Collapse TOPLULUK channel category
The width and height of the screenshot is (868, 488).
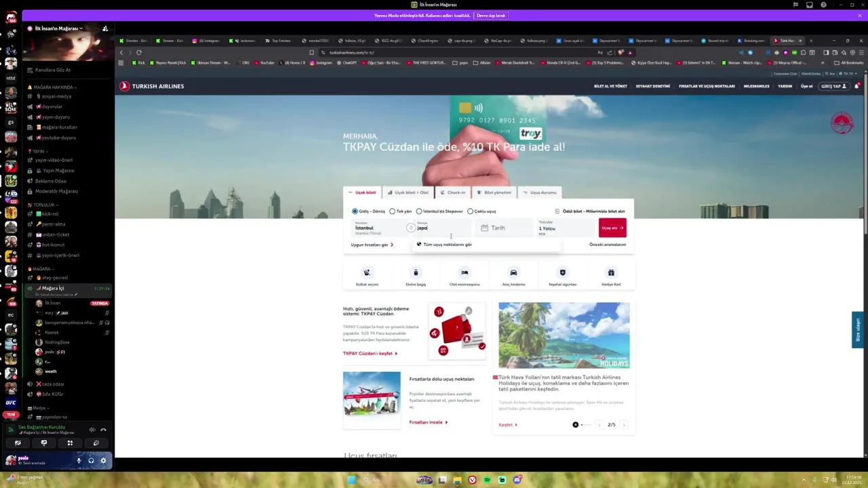click(43, 205)
